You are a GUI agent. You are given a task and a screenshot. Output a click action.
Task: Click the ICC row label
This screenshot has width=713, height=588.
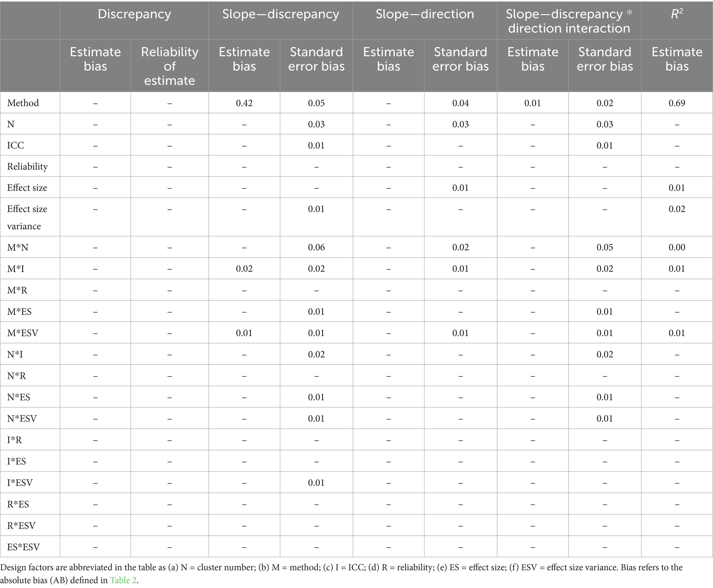(16, 145)
